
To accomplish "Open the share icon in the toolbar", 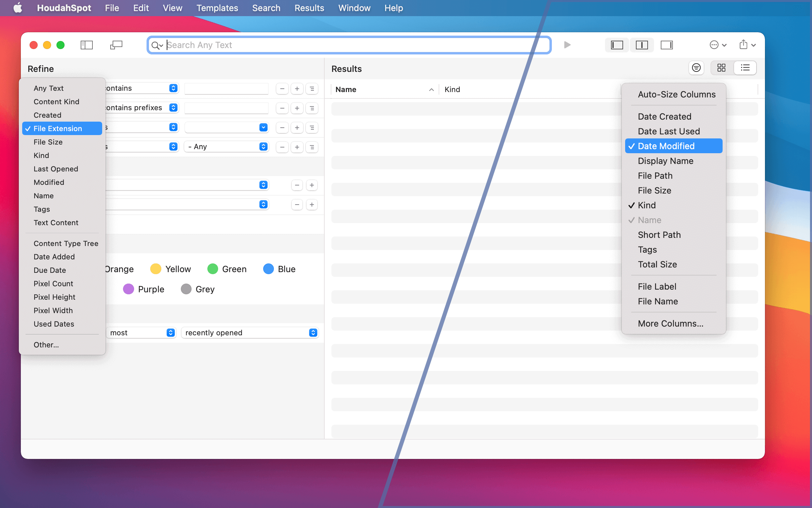I will coord(743,45).
